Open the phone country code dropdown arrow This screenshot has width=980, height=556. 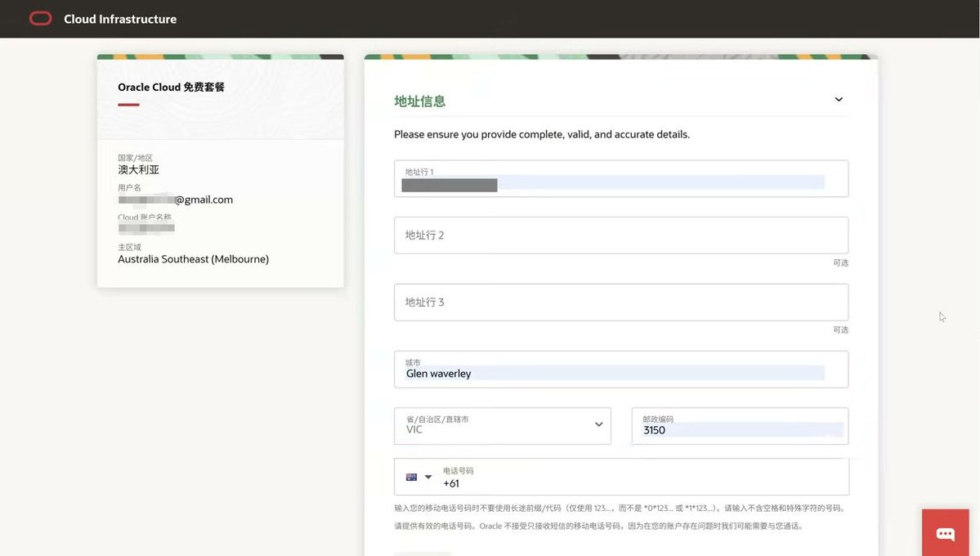click(428, 478)
